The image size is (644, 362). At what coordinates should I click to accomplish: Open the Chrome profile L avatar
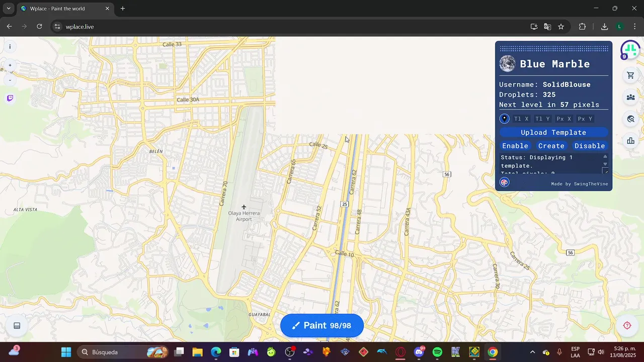coord(620,27)
